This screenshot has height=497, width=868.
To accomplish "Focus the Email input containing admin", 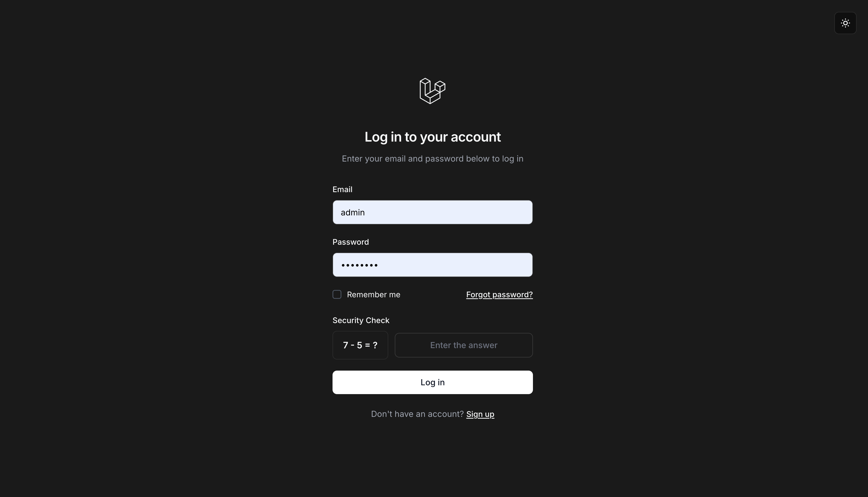I will (432, 212).
